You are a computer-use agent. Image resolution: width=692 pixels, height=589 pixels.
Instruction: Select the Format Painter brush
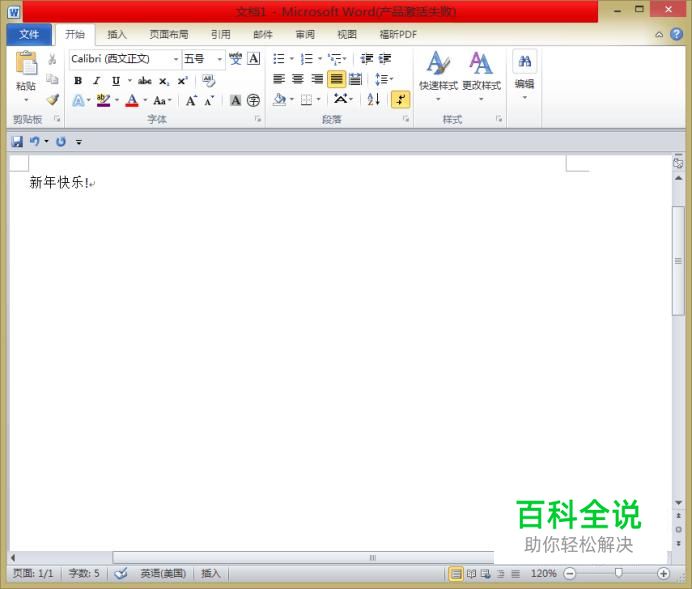click(53, 100)
